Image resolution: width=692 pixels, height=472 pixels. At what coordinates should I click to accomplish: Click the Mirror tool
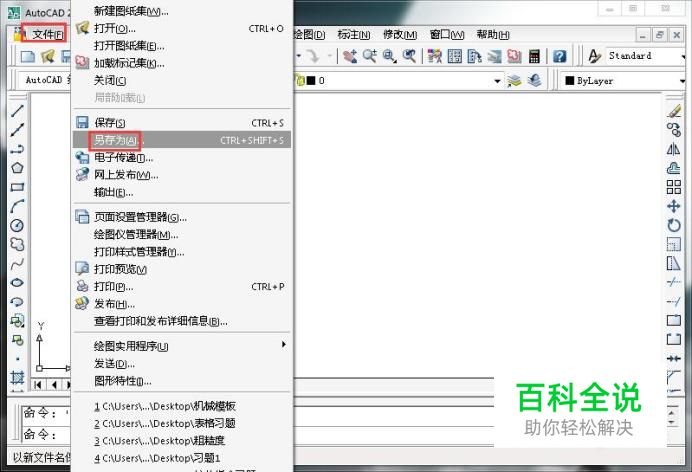pos(674,149)
